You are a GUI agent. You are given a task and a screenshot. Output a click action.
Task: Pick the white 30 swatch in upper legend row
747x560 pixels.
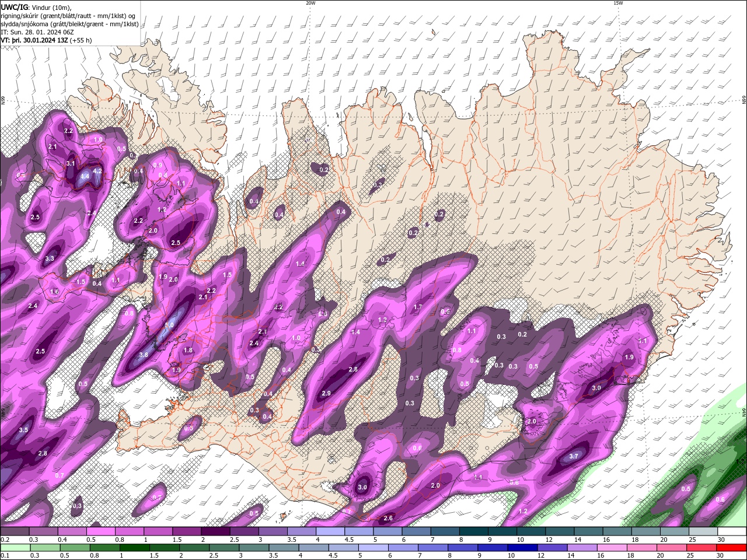[x=731, y=531]
